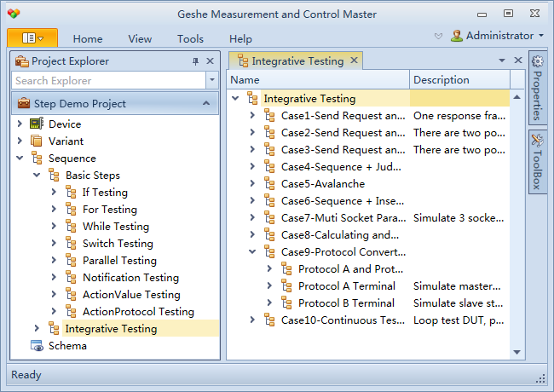Expand the Variant node
The height and width of the screenshot is (392, 554).
tap(20, 141)
